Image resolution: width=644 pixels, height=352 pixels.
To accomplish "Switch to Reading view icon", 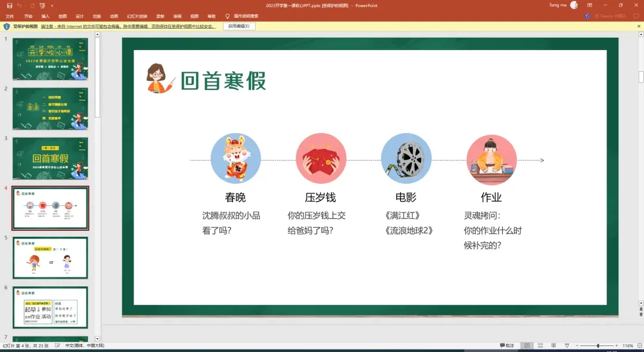I will tap(553, 346).
